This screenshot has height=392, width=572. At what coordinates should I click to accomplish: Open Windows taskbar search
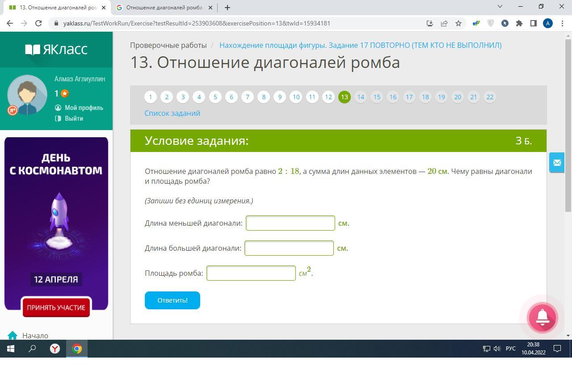(x=32, y=349)
